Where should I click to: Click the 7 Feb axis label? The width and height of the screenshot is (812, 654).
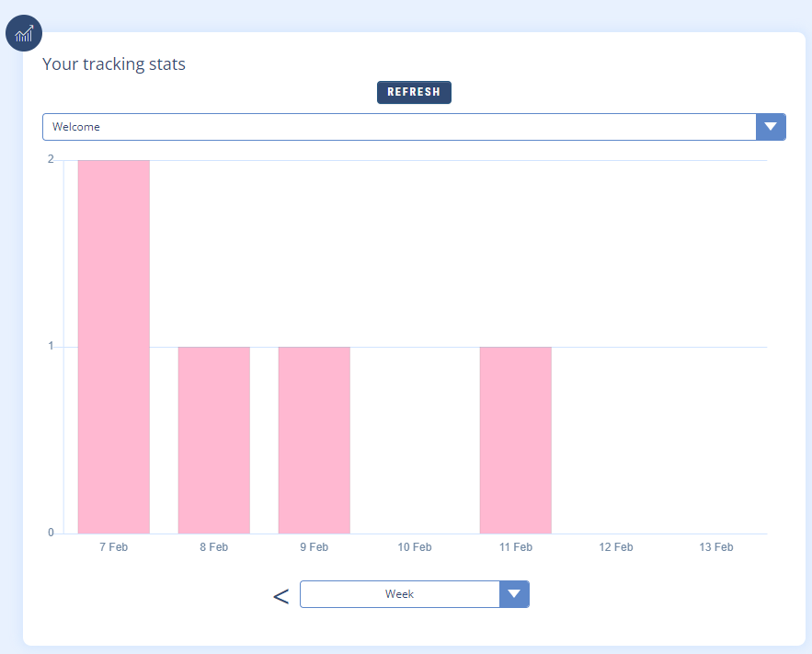pos(114,547)
